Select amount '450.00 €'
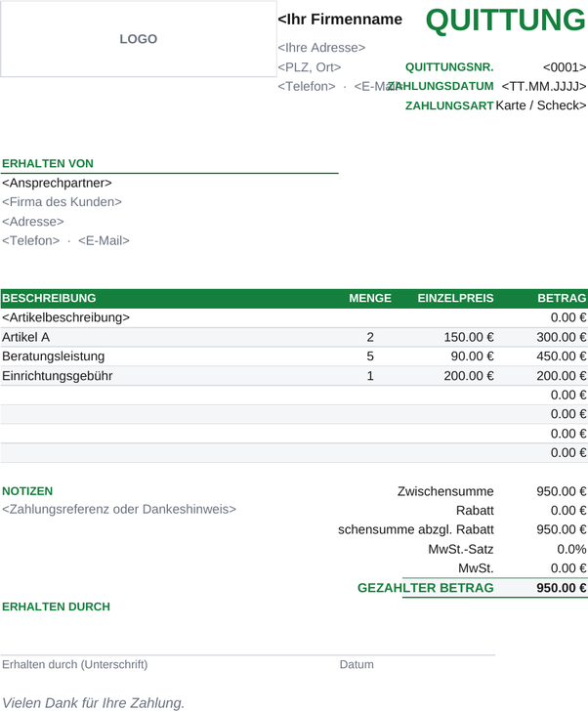The height and width of the screenshot is (711, 588). tap(562, 356)
